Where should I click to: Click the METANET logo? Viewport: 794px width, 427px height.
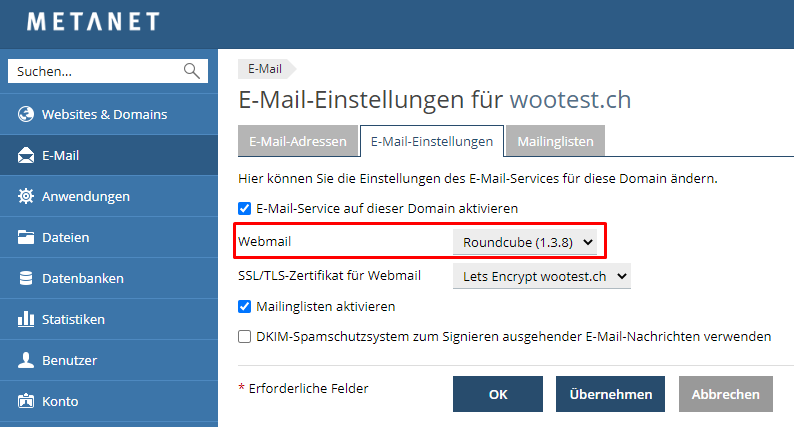93,22
